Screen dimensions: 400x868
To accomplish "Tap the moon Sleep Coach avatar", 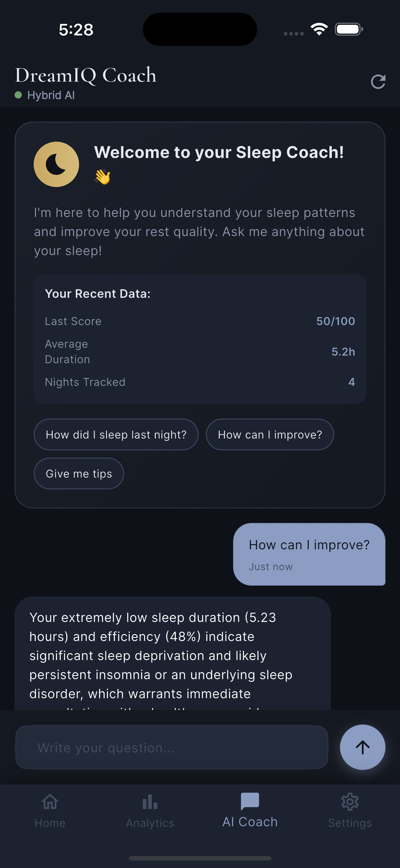I will (56, 164).
